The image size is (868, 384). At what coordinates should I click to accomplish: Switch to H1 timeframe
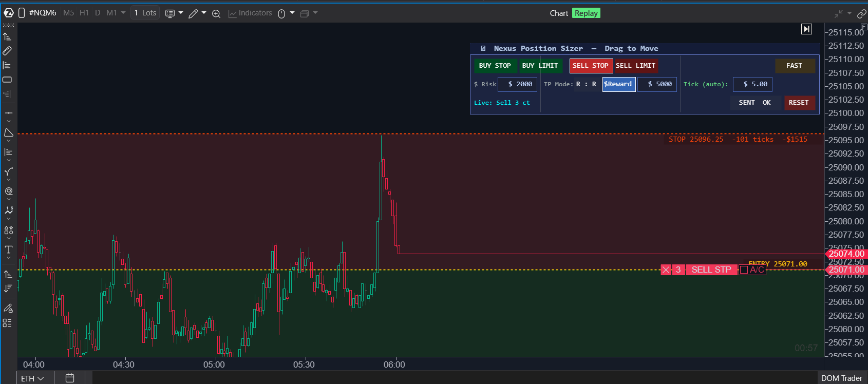coord(84,13)
